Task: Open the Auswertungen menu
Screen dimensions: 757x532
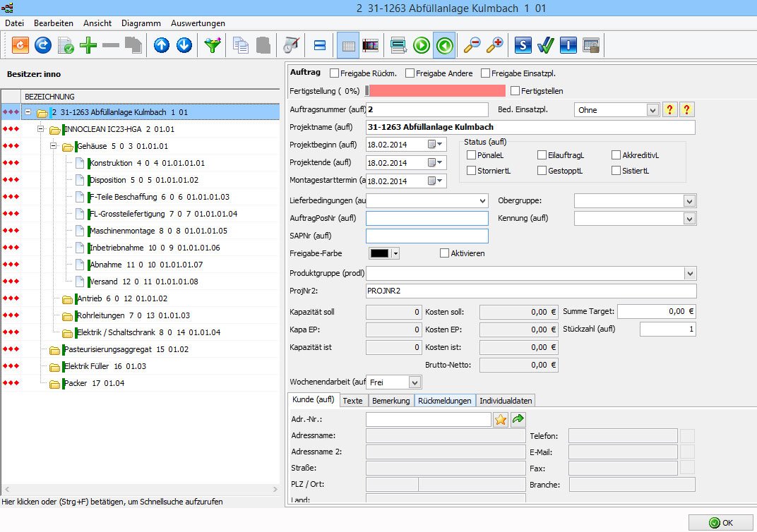Action: pyautogui.click(x=198, y=23)
